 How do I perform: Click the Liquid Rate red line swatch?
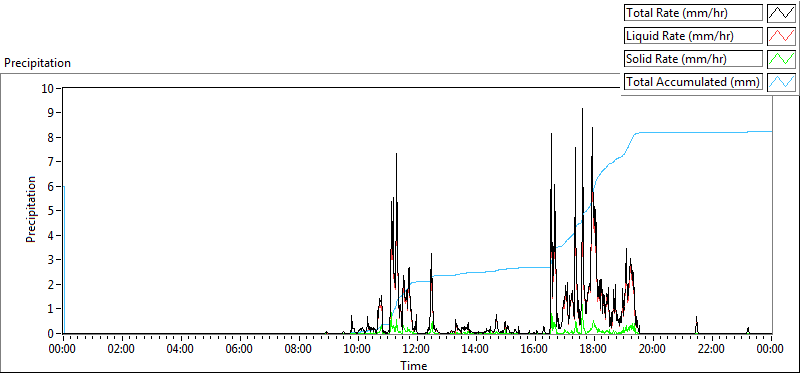pos(782,36)
